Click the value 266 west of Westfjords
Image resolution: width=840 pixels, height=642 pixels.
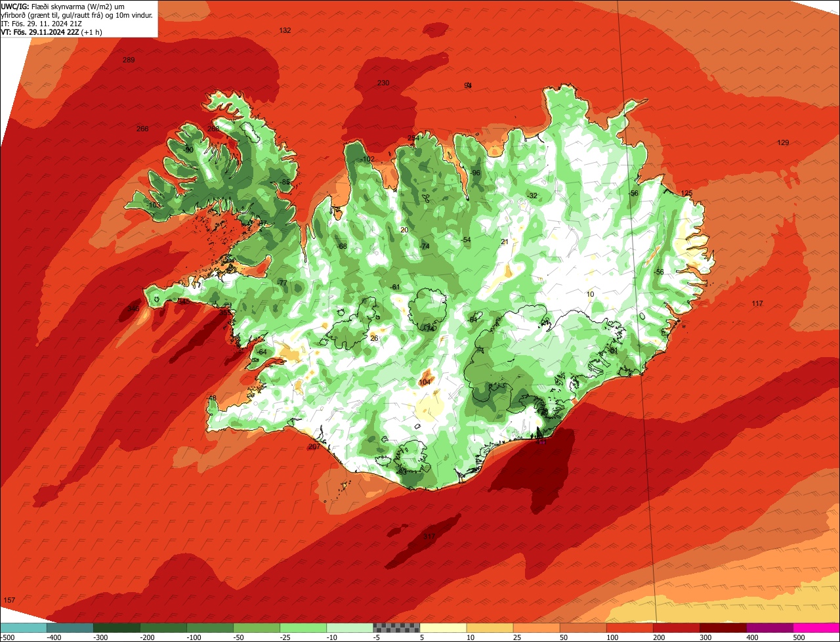point(142,129)
